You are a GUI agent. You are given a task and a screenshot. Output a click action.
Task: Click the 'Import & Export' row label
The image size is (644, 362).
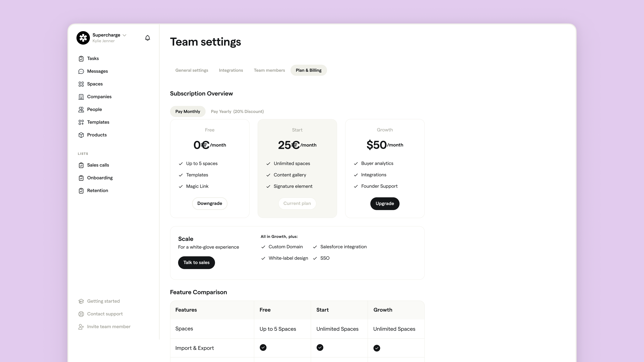coord(195,348)
